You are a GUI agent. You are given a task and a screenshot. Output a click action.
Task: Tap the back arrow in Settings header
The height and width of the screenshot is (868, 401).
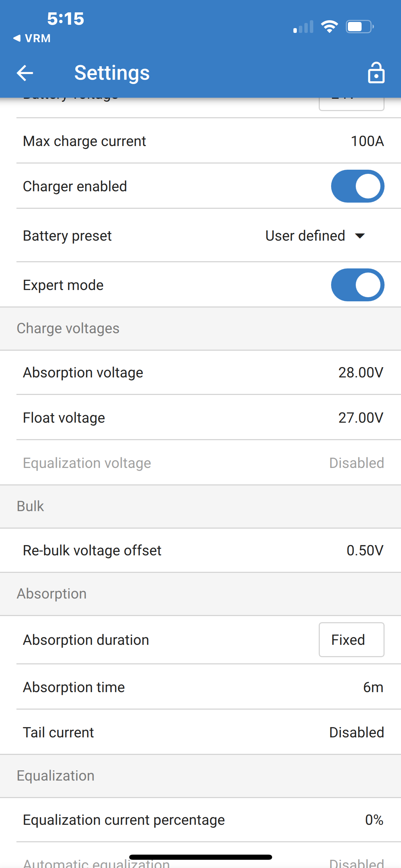(25, 73)
